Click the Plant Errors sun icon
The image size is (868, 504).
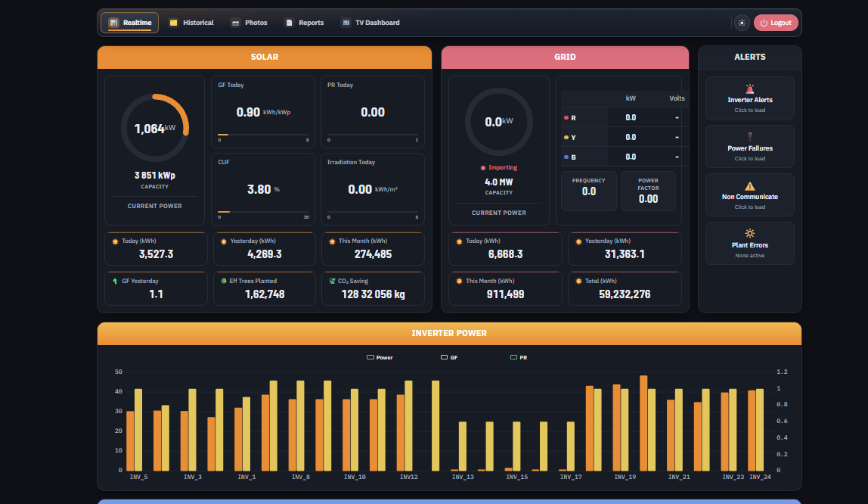[x=749, y=233]
